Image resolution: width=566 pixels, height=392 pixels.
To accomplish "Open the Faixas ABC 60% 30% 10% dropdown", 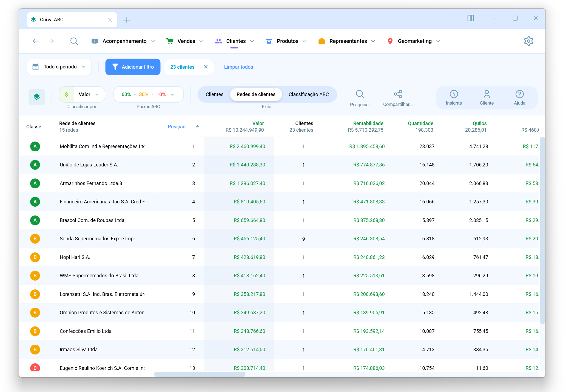I will point(149,94).
